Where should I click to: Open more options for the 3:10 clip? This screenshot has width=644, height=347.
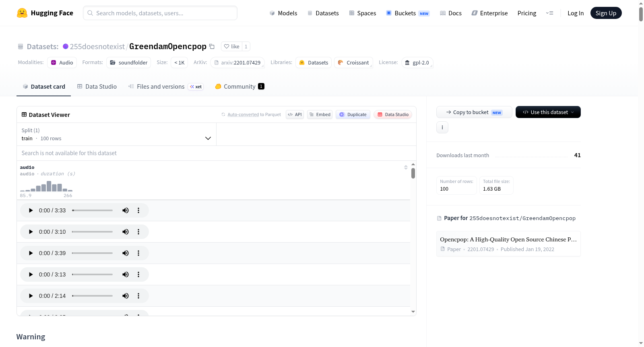click(138, 232)
